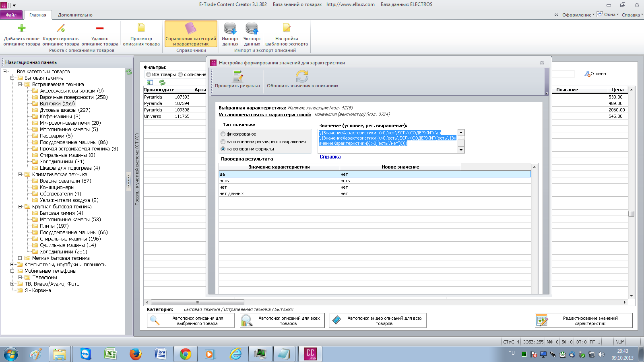Click the red minus delete description icon
This screenshot has height=362, width=644.
click(x=100, y=28)
